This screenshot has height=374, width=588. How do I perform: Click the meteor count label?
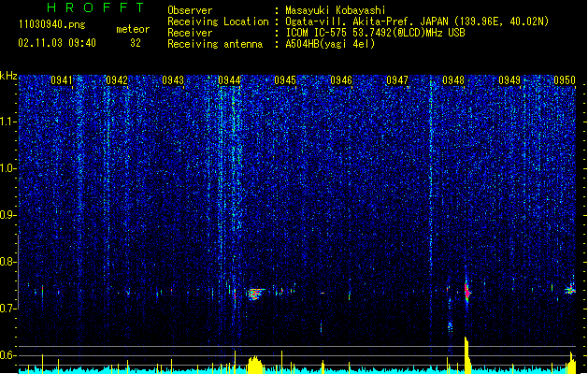click(133, 29)
